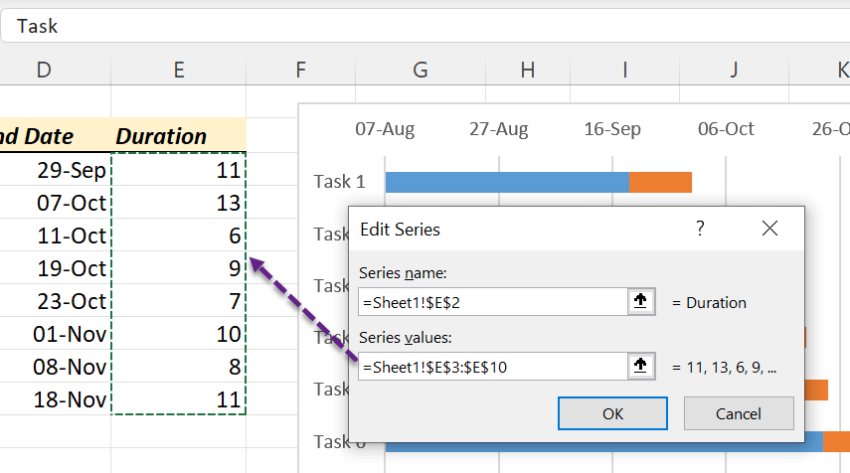
Task: Select the duration cell with value 13
Action: coord(178,203)
